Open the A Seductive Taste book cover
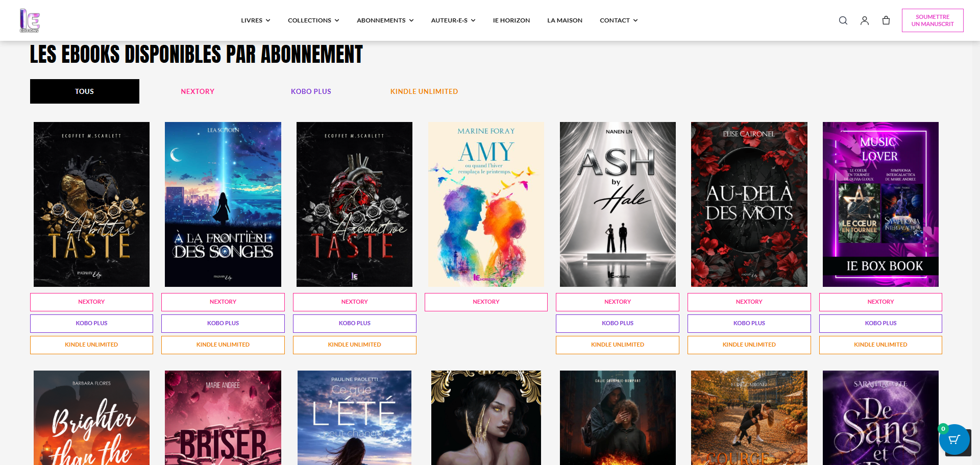Image resolution: width=980 pixels, height=465 pixels. (354, 204)
